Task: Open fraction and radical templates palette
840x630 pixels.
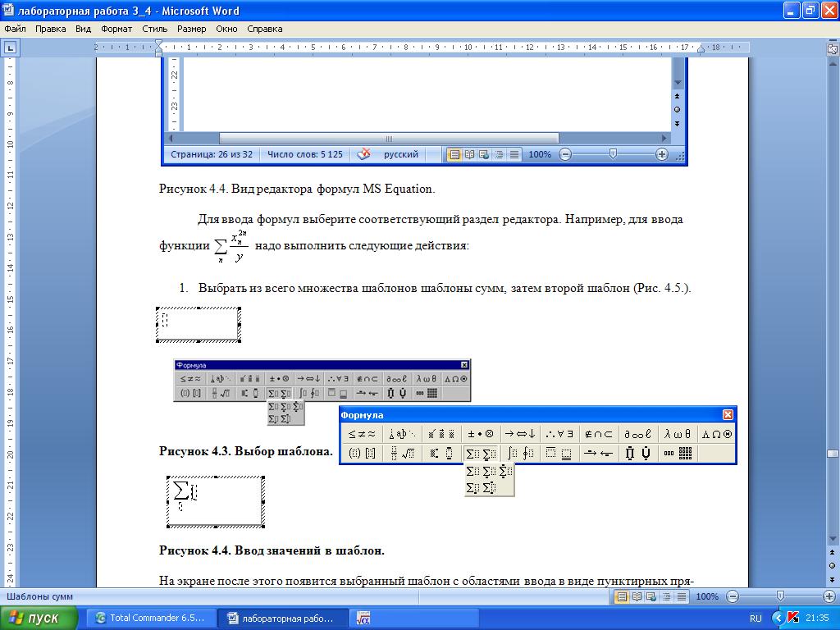Action: pyautogui.click(x=402, y=453)
